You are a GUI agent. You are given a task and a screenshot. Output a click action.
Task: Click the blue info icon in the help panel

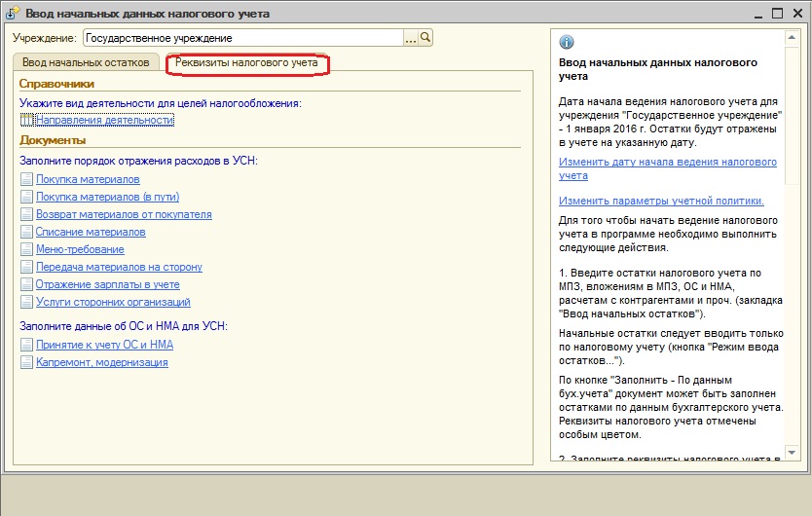coord(567,42)
